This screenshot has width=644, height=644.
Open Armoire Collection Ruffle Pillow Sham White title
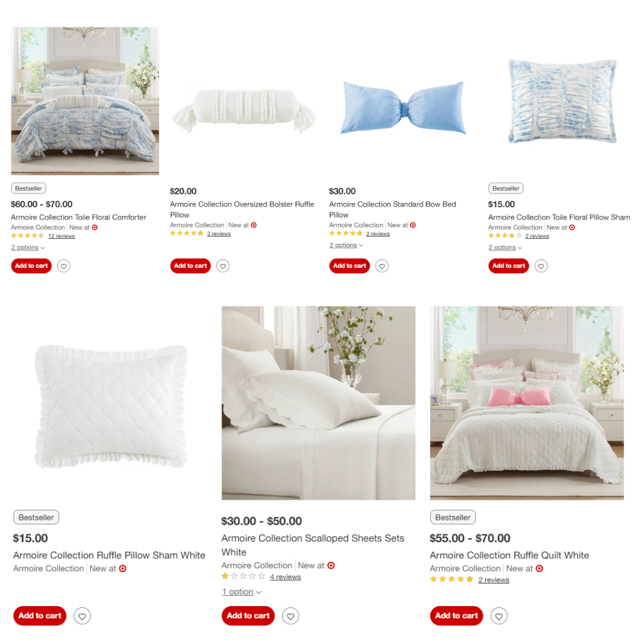[x=109, y=555]
